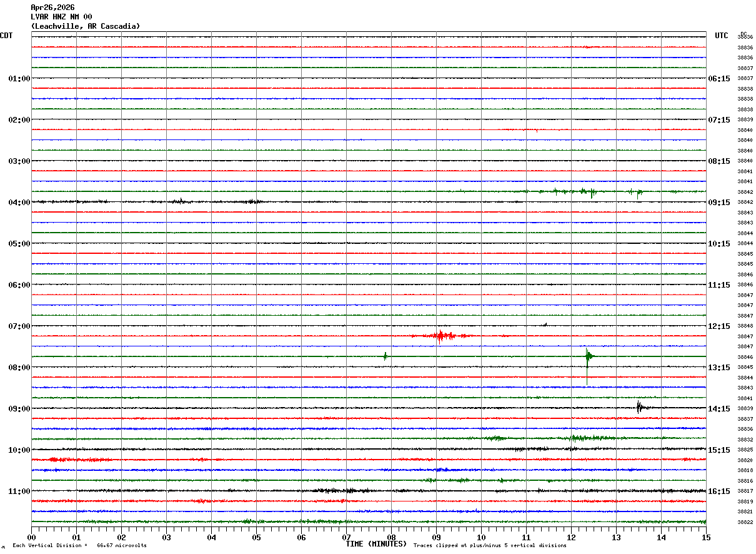Click the DC offset value 38825

point(745,450)
